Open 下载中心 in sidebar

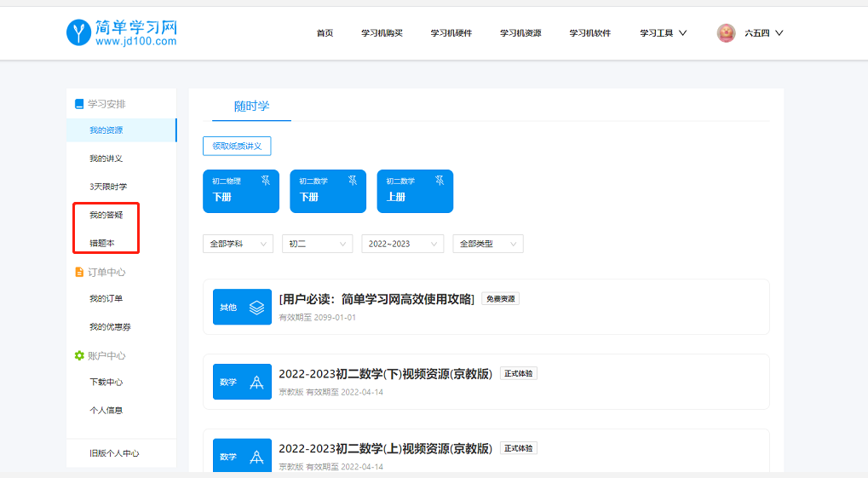coord(106,383)
